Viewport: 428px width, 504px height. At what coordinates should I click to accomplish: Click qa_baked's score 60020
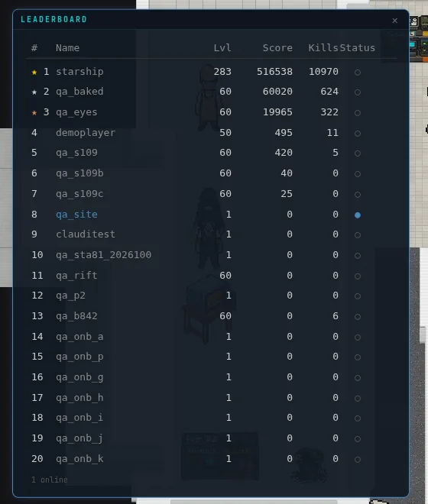tap(277, 92)
